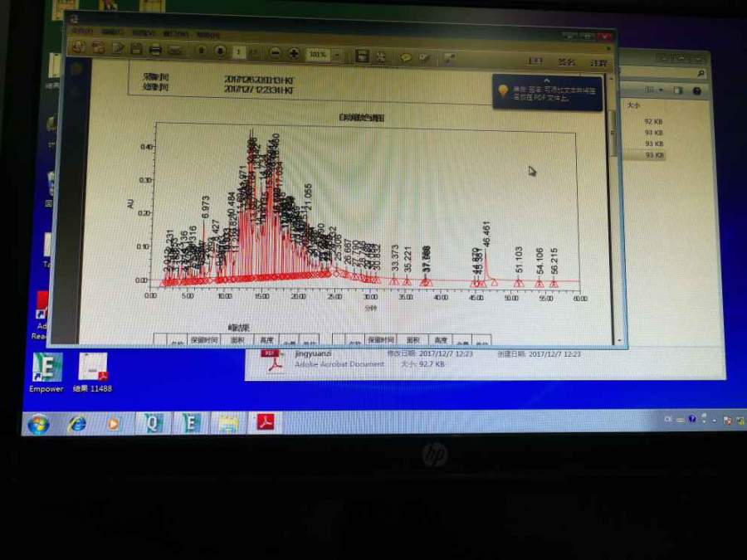The image size is (747, 560).
Task: Click the second toolbar icon for converting files
Action: [x=99, y=47]
